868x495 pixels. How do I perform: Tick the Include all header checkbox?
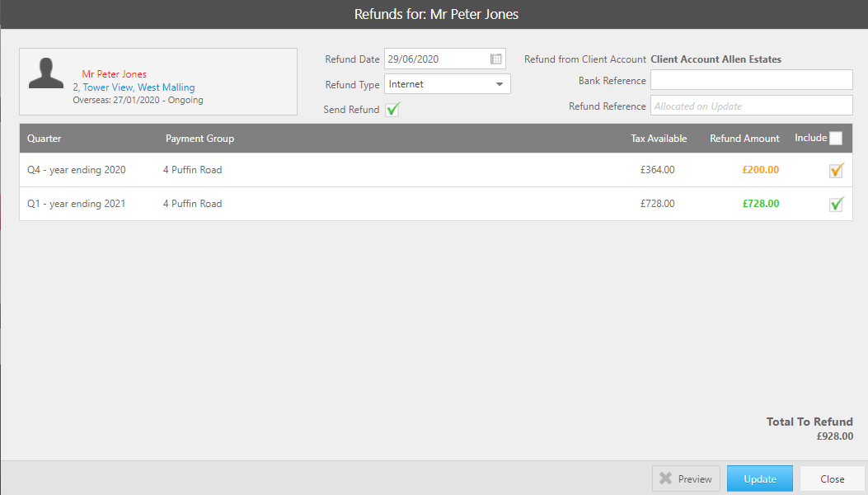(836, 138)
